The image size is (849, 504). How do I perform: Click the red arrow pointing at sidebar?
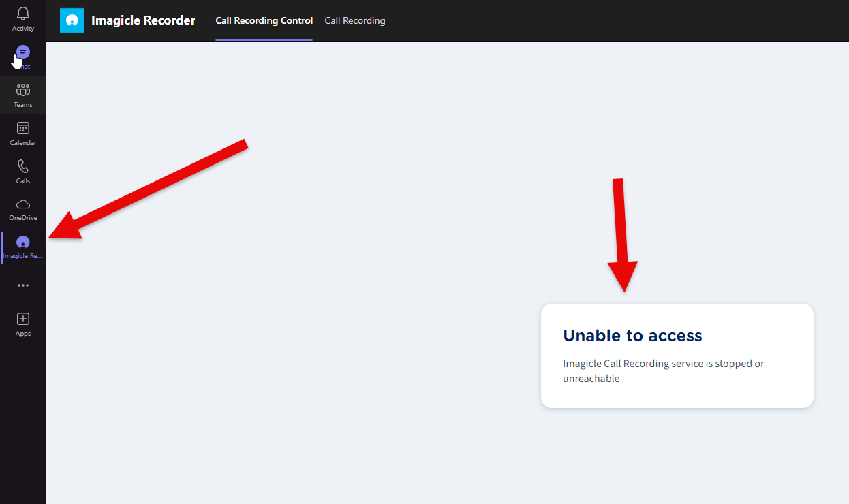pos(150,189)
